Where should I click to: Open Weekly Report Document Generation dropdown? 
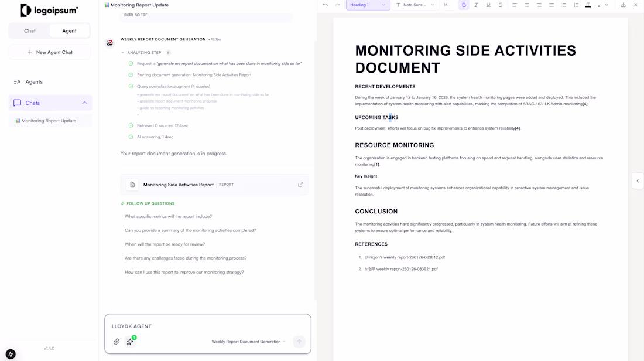click(x=248, y=342)
